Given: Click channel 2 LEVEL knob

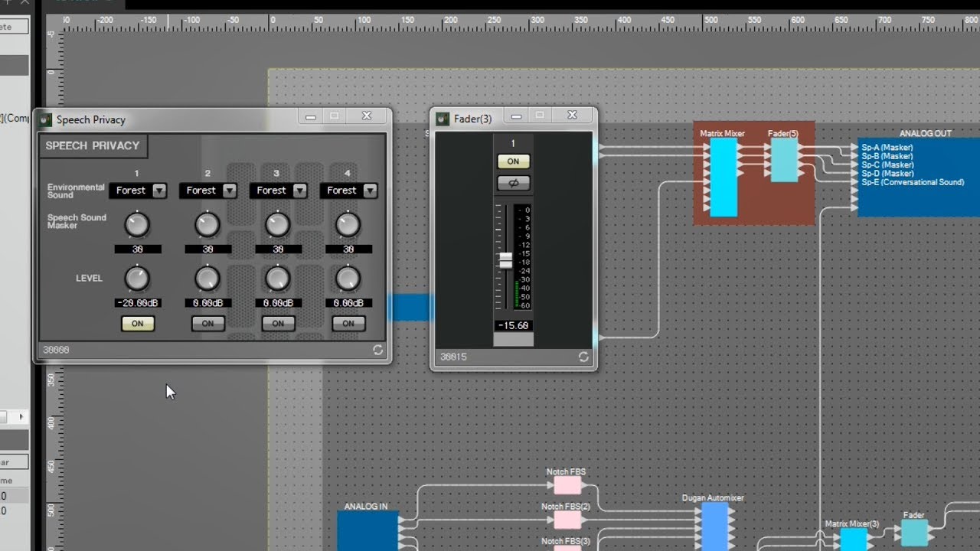Looking at the screenshot, I should [207, 279].
